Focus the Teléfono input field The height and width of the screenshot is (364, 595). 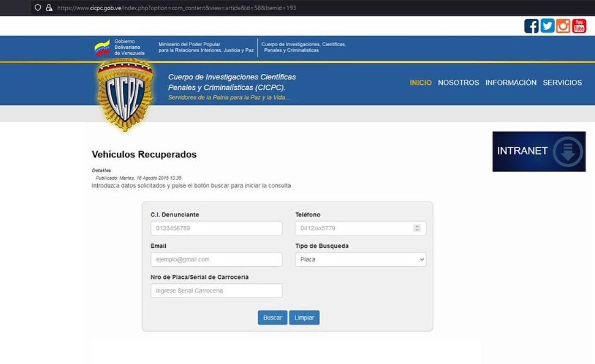point(360,228)
